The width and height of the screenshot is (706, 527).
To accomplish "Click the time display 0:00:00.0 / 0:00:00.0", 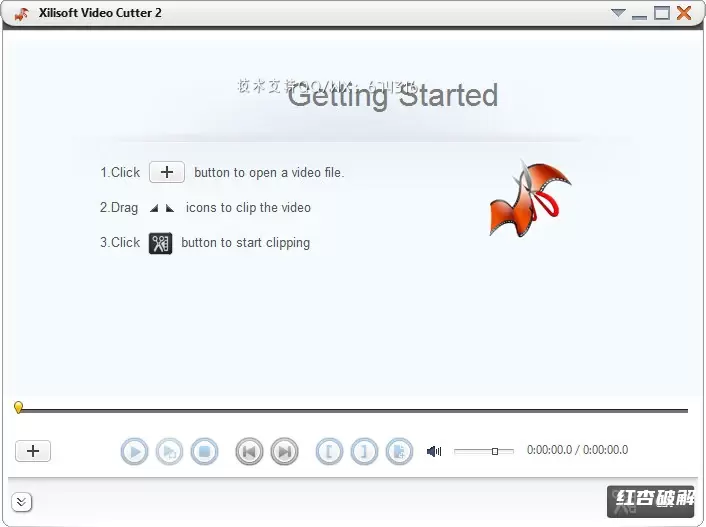I will [x=577, y=450].
